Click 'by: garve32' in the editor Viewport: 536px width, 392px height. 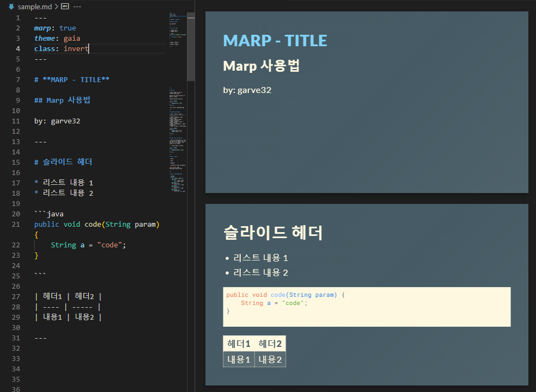[57, 121]
